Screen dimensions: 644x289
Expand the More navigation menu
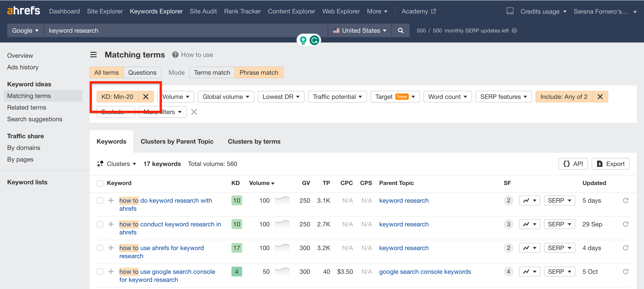coord(377,11)
